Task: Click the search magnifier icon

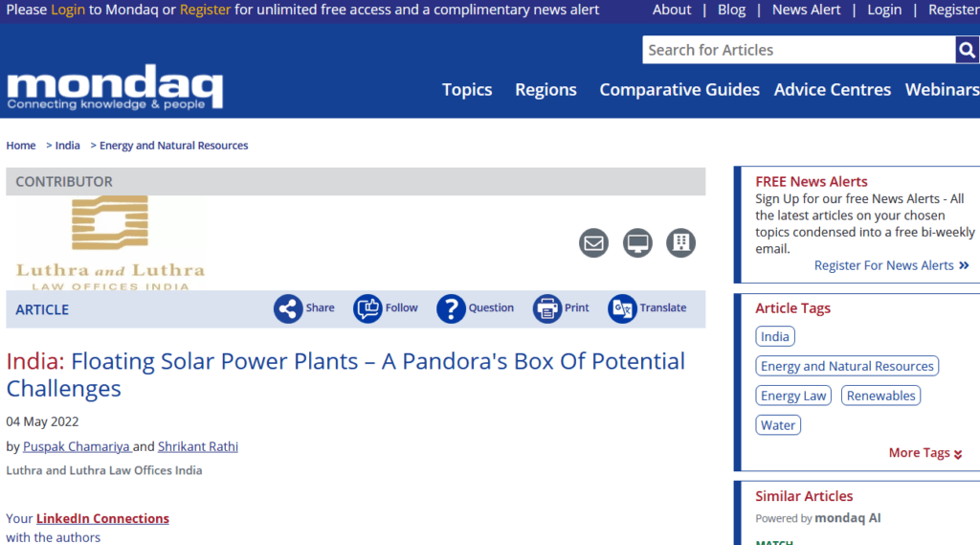Action: point(967,50)
